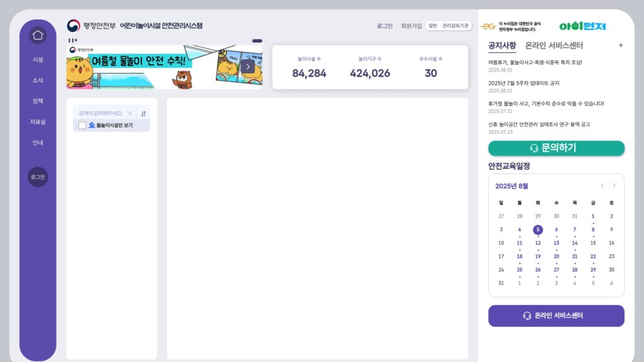Select August 7 in calendar
644x362 pixels.
(x=575, y=230)
